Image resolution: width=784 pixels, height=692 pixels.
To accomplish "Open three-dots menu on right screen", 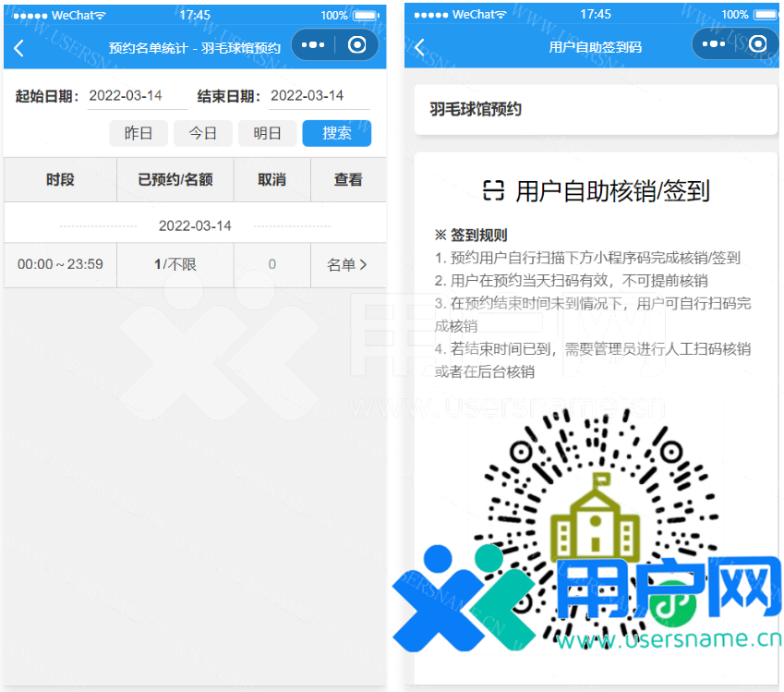I will (715, 44).
